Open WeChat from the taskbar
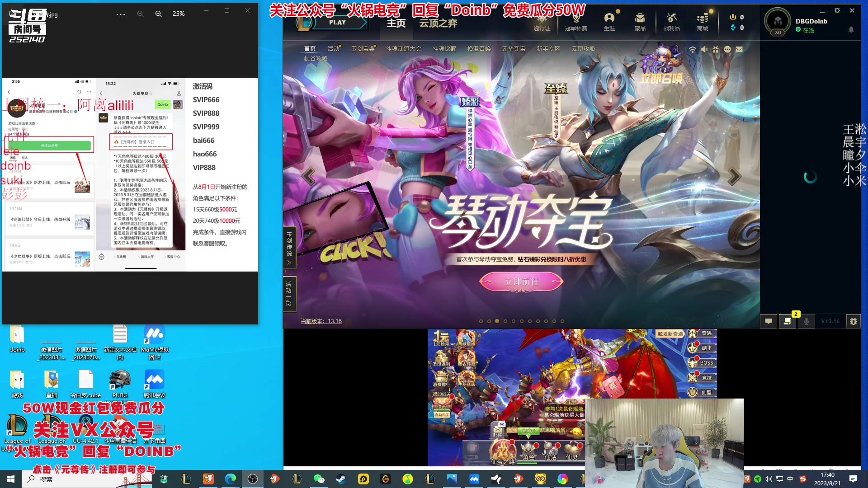This screenshot has width=868, height=488. pyautogui.click(x=319, y=479)
